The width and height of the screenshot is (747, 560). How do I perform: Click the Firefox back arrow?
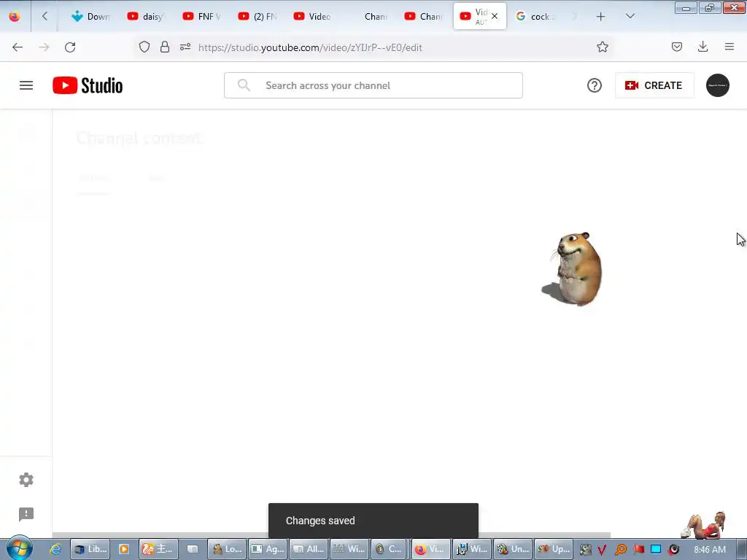pos(18,47)
